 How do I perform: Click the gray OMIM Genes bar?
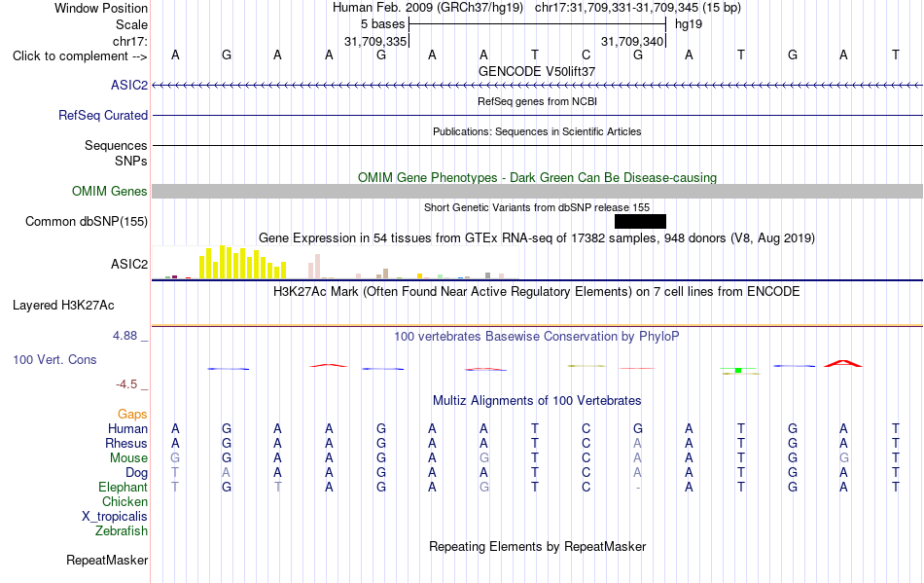click(537, 191)
